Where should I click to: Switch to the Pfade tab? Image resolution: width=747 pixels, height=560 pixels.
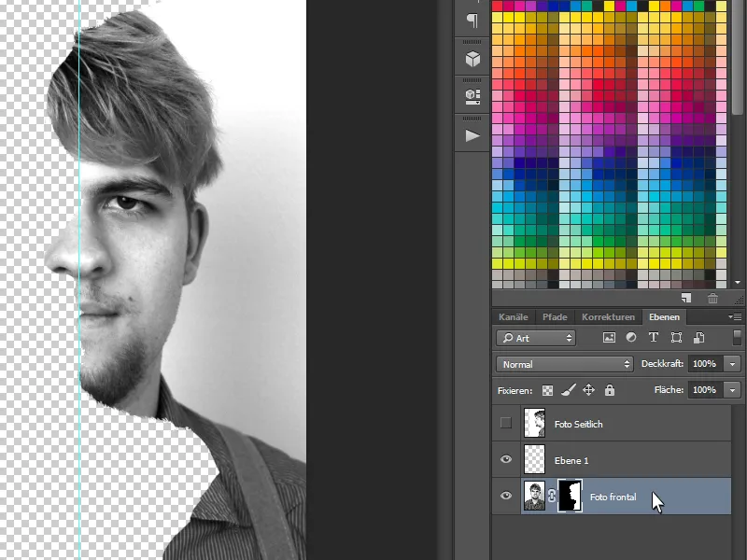coord(555,316)
